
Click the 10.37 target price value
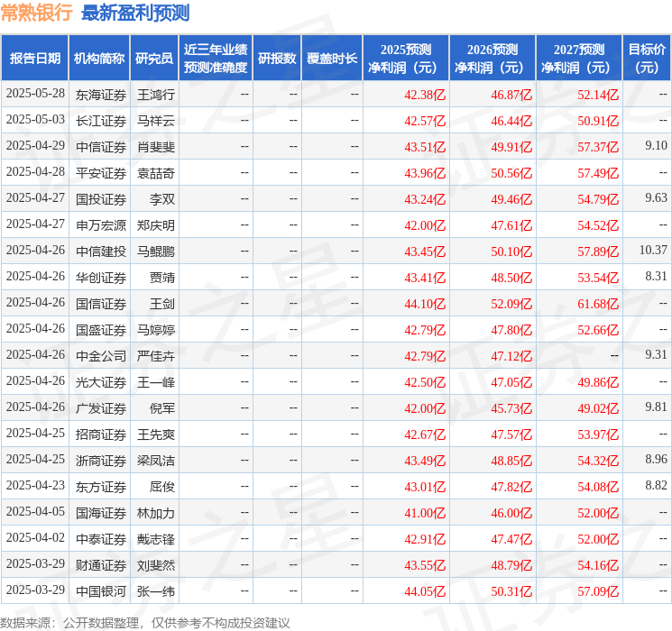(x=652, y=251)
